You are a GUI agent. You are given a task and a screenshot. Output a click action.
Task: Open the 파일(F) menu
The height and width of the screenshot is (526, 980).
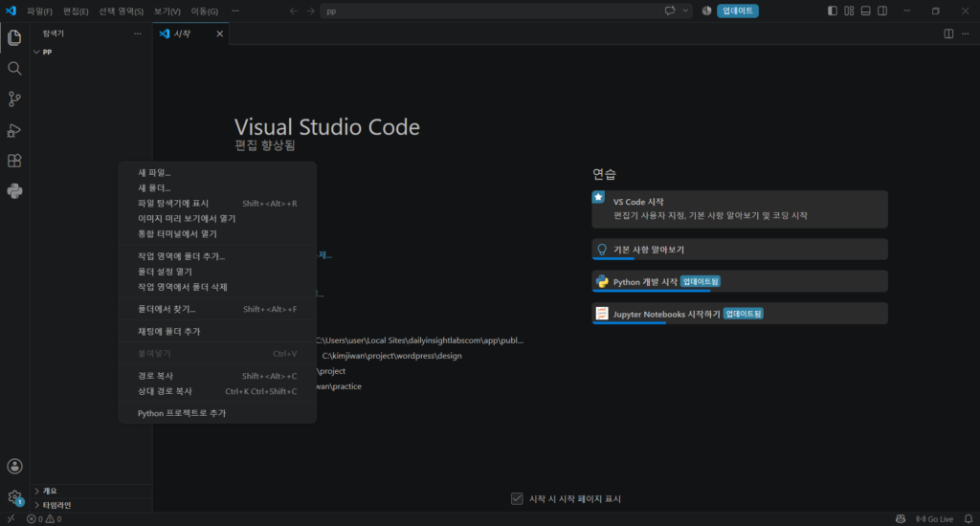(39, 11)
